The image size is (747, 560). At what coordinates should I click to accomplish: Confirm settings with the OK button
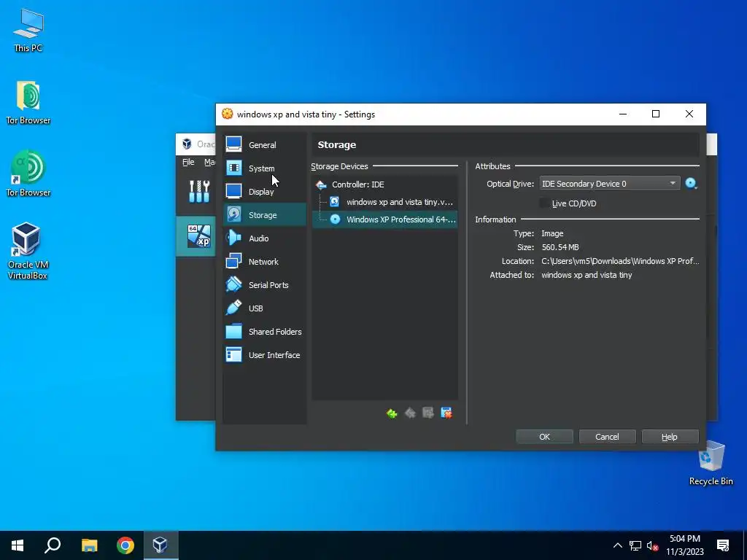click(544, 437)
